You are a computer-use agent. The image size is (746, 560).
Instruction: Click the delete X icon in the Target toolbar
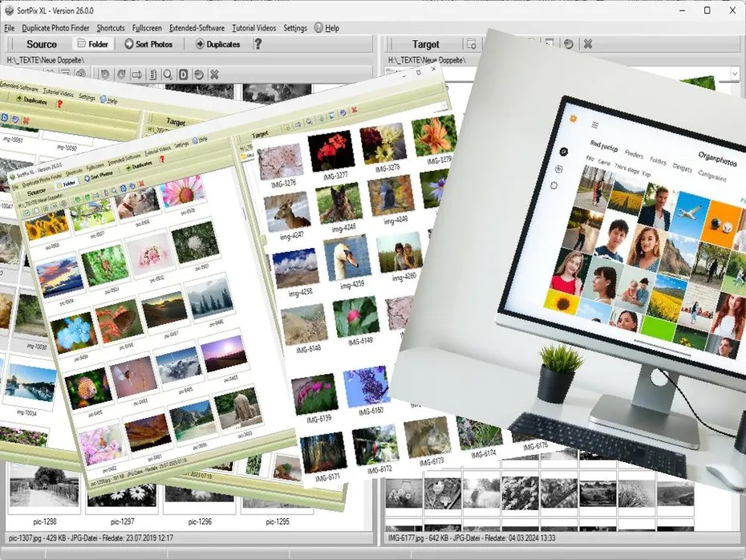586,44
